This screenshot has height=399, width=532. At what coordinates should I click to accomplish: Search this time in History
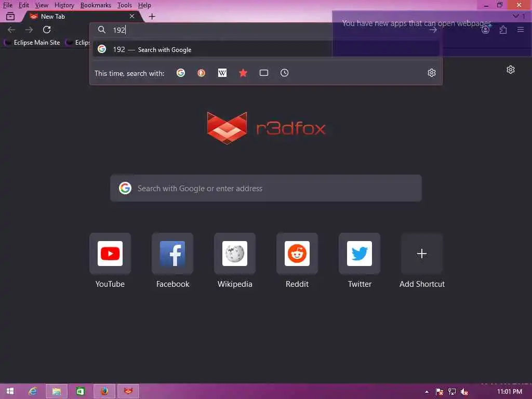pos(284,73)
